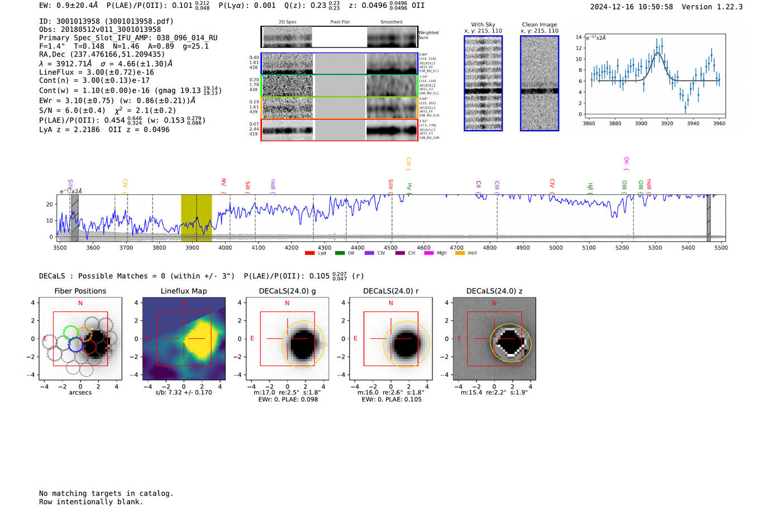Image resolution: width=782 pixels, height=532 pixels.
Task: Select the red-bordered 2D spectrum row
Action: [340, 130]
